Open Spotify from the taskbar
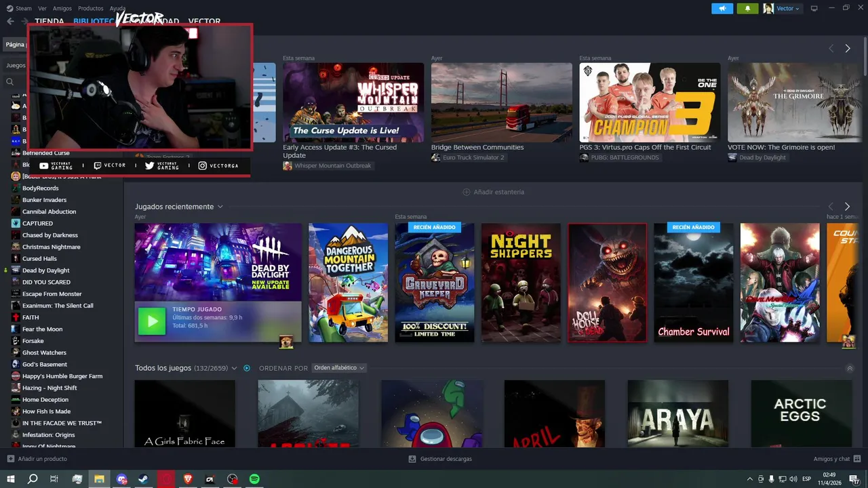The width and height of the screenshot is (868, 488). click(x=254, y=479)
